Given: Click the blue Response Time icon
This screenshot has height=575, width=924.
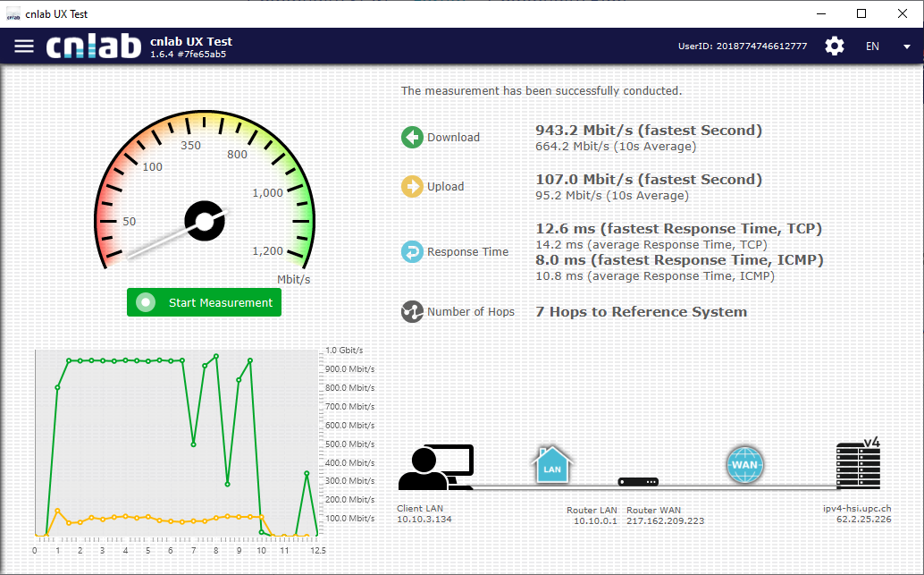Looking at the screenshot, I should [412, 252].
